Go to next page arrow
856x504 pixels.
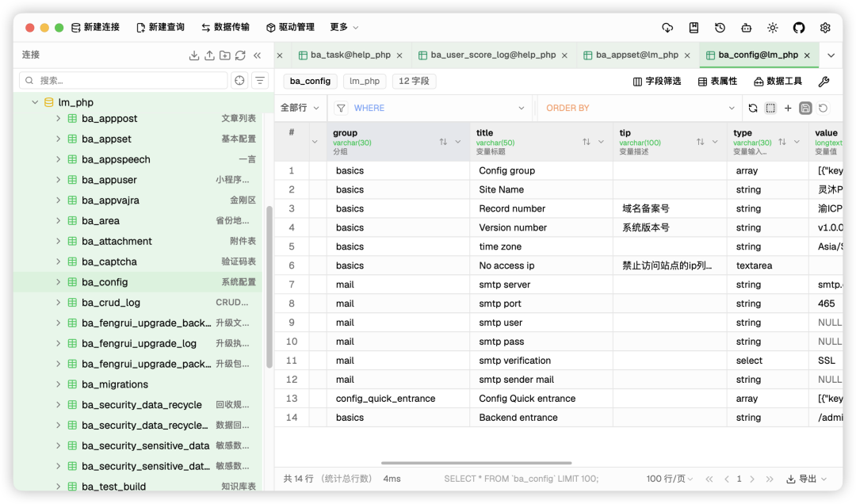pyautogui.click(x=752, y=479)
